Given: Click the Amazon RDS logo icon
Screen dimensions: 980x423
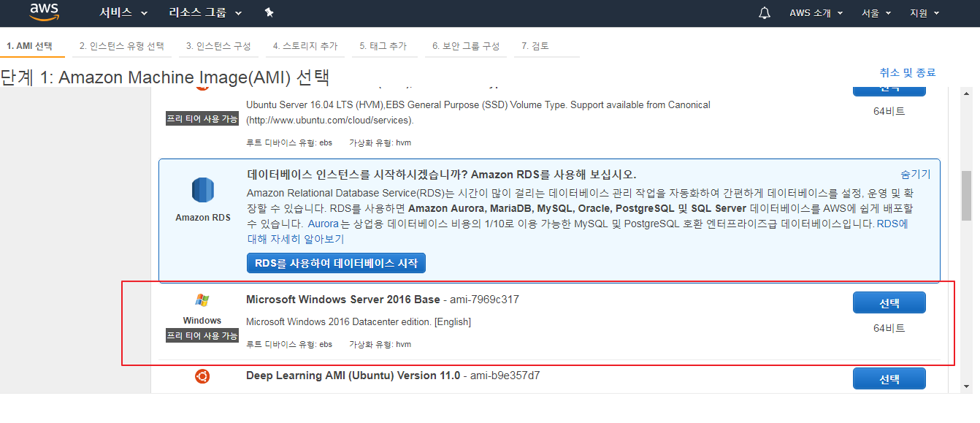Looking at the screenshot, I should point(203,190).
